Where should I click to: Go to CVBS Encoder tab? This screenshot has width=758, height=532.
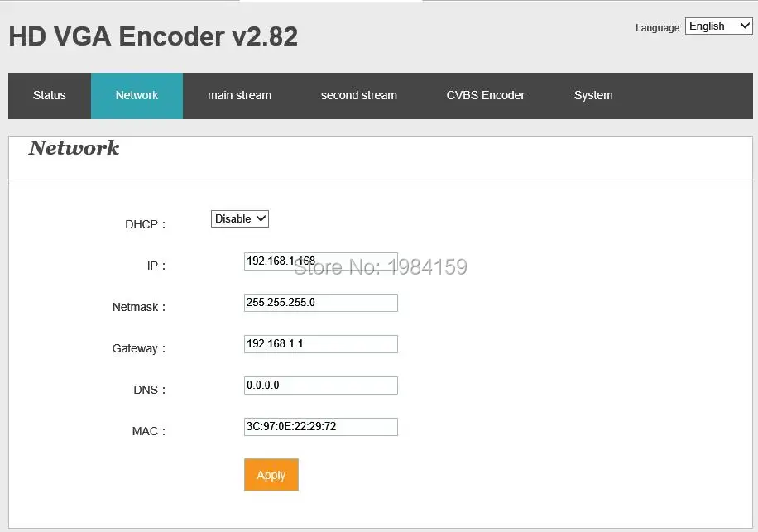click(486, 96)
